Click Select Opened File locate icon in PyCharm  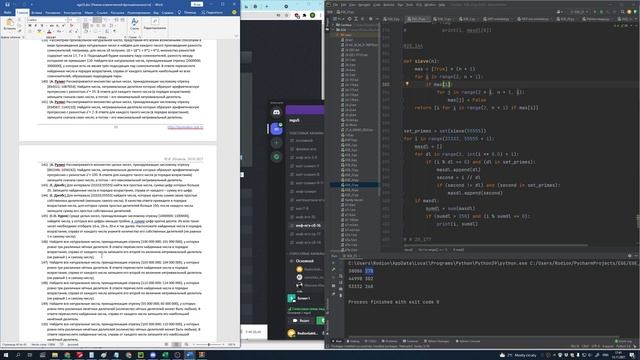(x=350, y=19)
